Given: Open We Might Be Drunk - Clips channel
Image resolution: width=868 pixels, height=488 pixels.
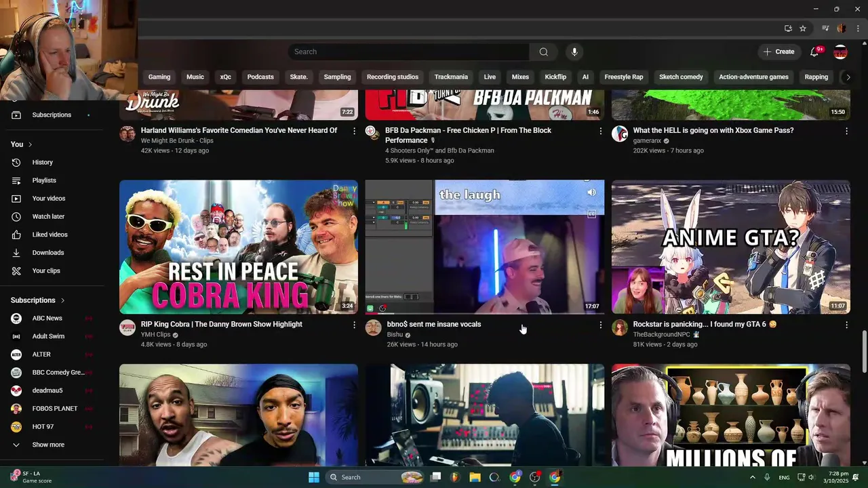Looking at the screenshot, I should pos(177,141).
